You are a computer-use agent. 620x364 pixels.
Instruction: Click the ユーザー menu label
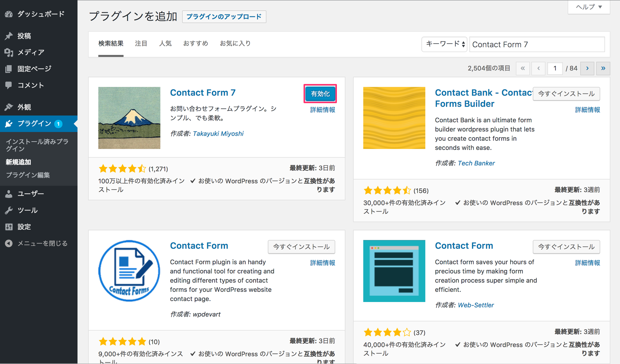click(31, 194)
